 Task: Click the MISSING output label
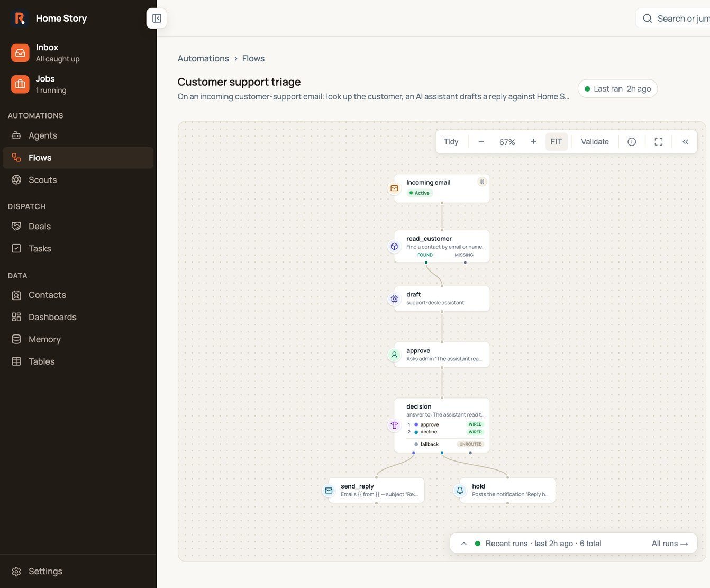click(x=464, y=255)
